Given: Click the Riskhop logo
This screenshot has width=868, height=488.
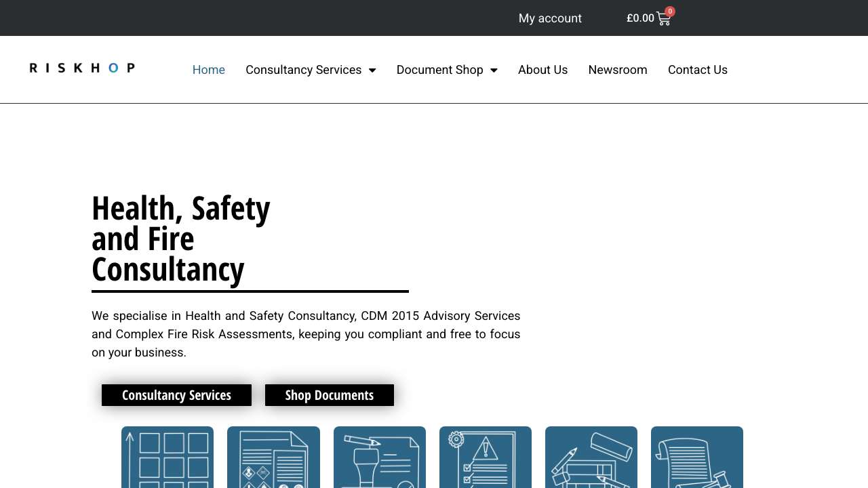Looking at the screenshot, I should [81, 68].
